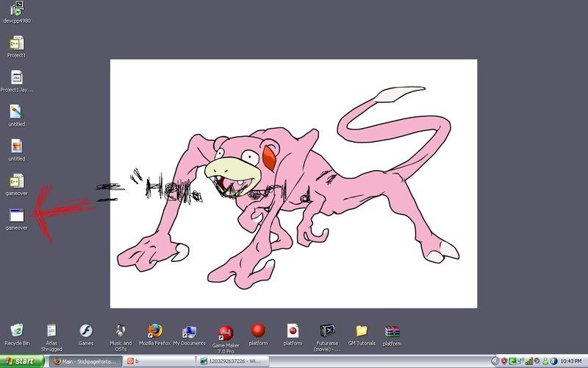
Task: Select the gameover executable window icon
Action: [x=16, y=215]
